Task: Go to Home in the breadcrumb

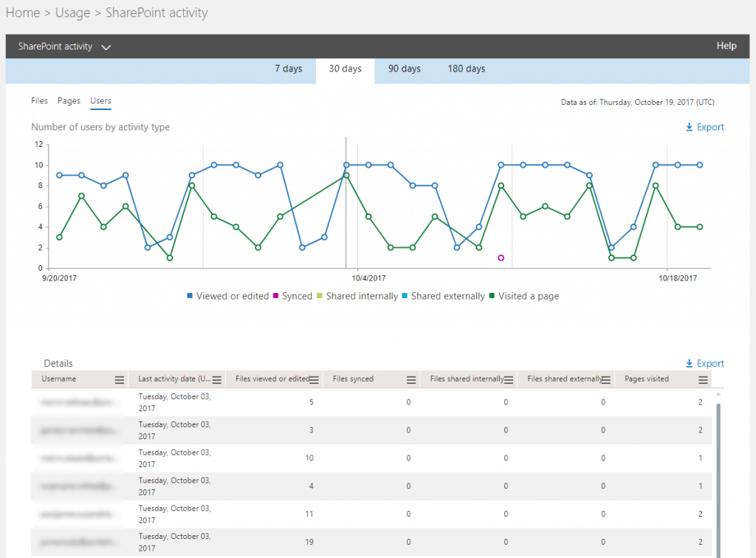Action: (x=23, y=13)
